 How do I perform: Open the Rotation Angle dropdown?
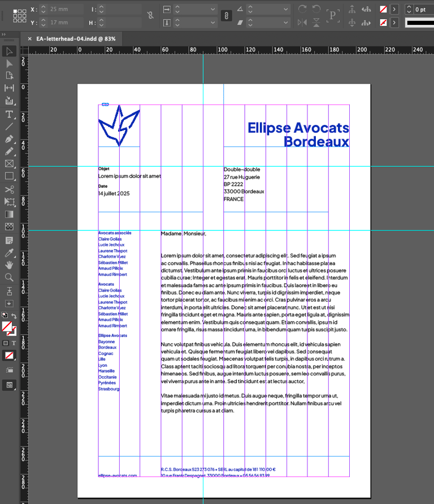click(286, 9)
